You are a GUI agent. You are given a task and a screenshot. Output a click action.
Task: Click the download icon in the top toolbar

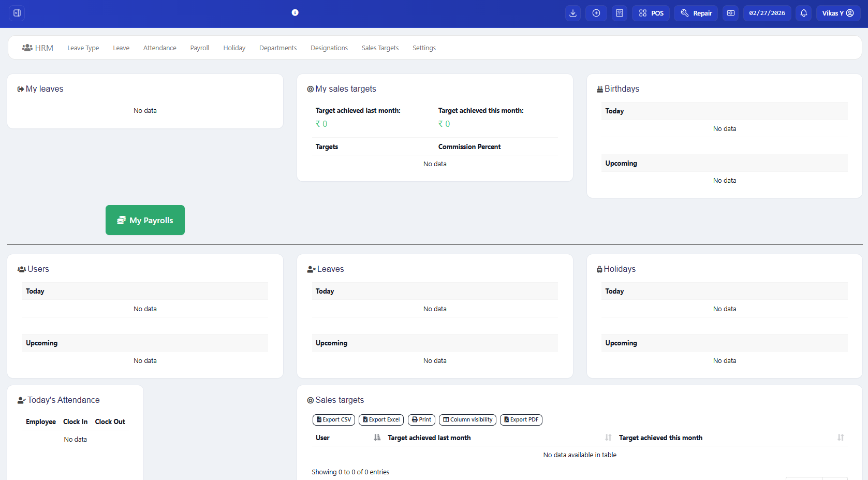(x=572, y=13)
